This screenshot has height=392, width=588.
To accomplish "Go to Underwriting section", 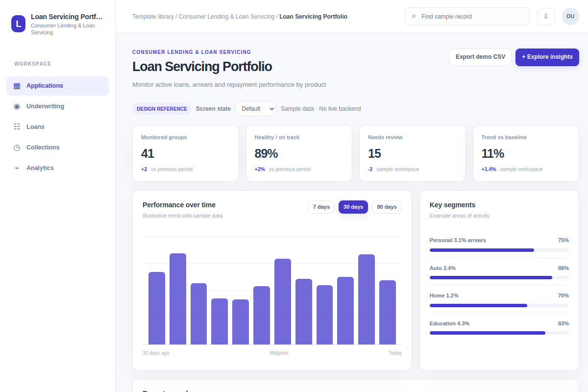I will [57, 106].
